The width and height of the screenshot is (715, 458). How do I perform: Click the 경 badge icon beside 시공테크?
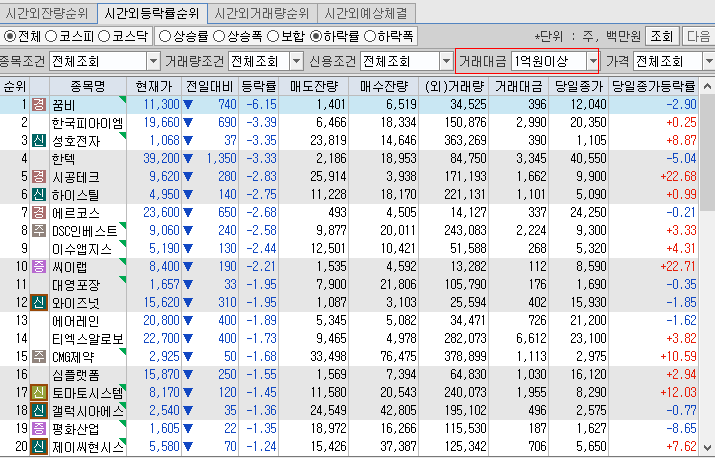(39, 177)
